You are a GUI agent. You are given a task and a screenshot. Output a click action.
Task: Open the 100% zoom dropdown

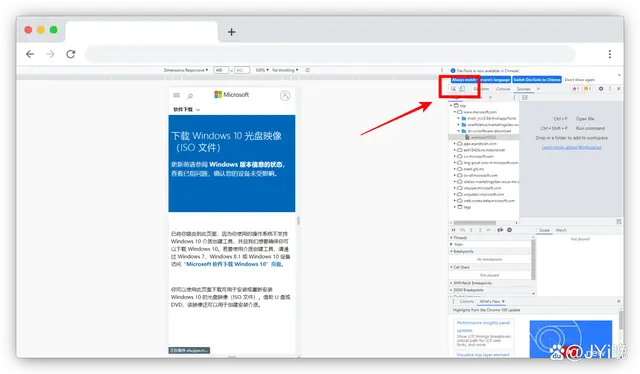coord(262,70)
